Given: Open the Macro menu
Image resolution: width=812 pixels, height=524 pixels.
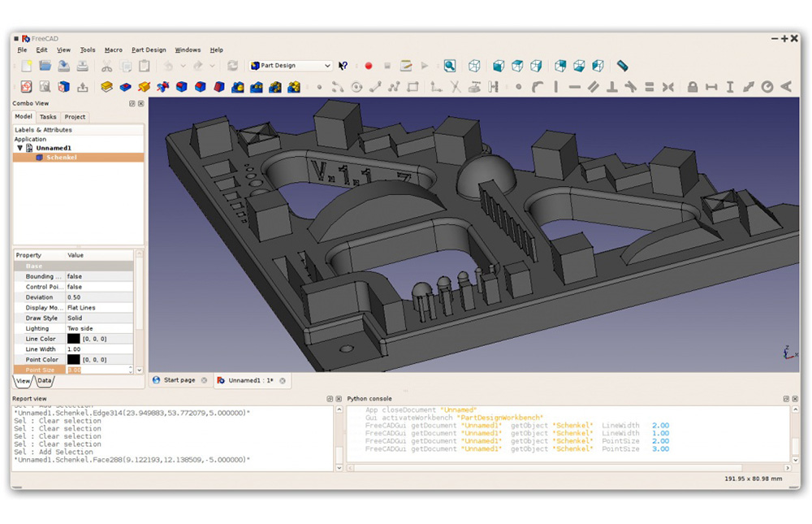Looking at the screenshot, I should pos(114,50).
